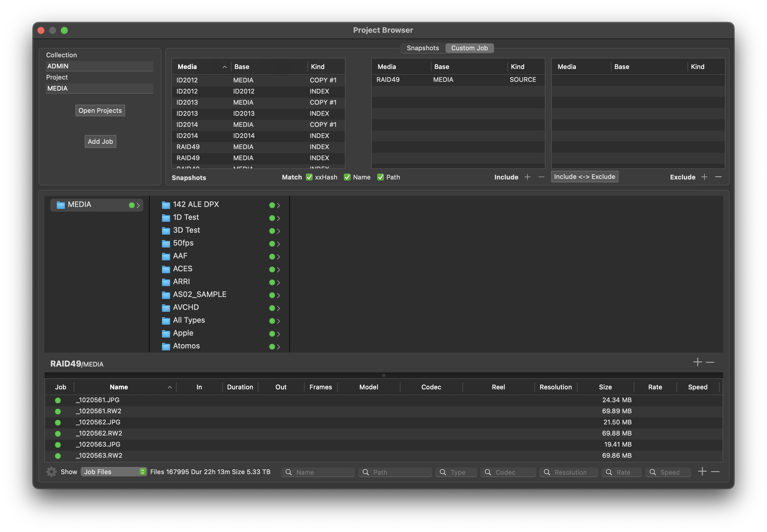Click the Exclude plus icon
767x532 pixels.
pyautogui.click(x=704, y=177)
